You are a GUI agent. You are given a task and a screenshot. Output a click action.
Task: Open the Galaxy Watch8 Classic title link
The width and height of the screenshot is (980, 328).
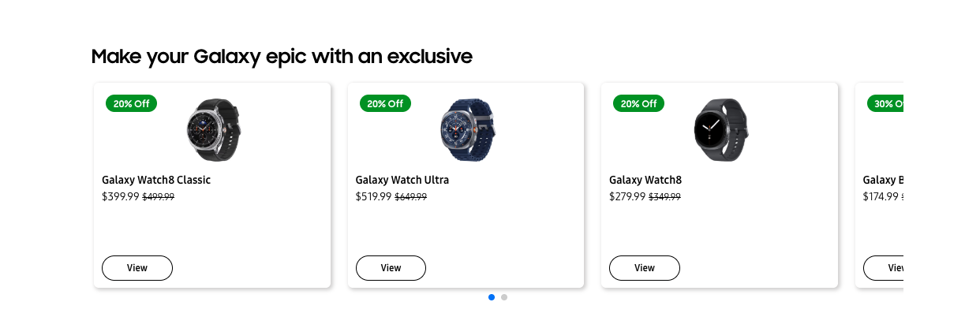pyautogui.click(x=156, y=180)
